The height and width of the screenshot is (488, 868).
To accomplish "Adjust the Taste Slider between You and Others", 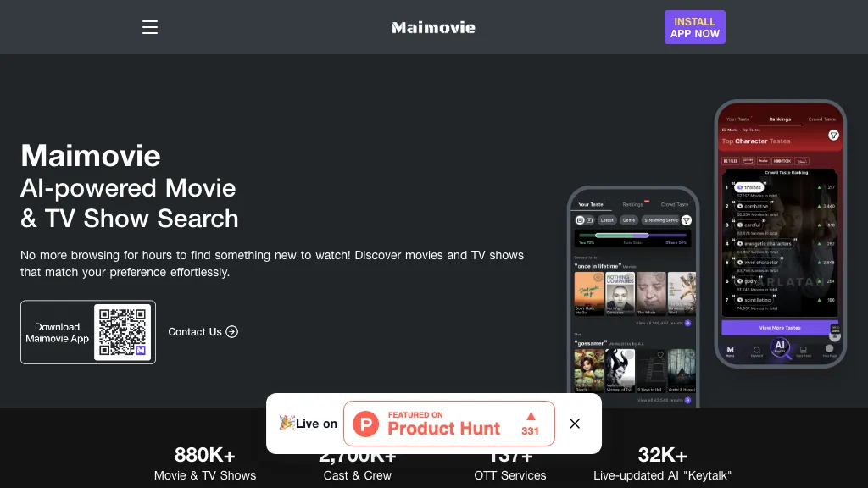I will (x=633, y=236).
